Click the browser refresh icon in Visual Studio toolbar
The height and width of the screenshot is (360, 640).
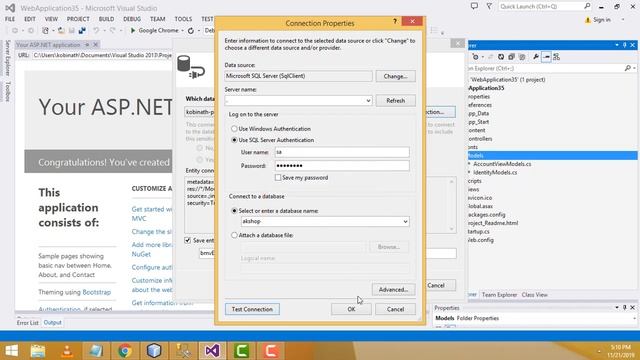point(191,31)
